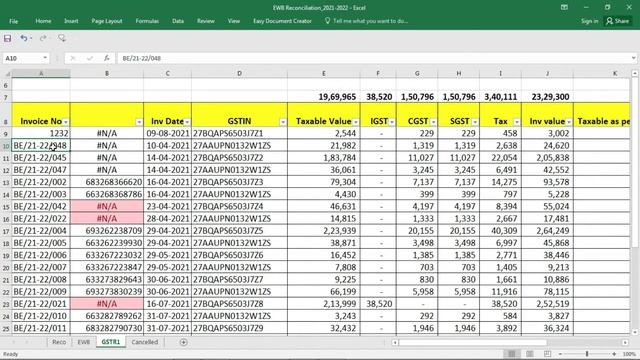This screenshot has height=360, width=640.
Task: Select the IGST 38,520 cell in row 23
Action: click(378, 304)
